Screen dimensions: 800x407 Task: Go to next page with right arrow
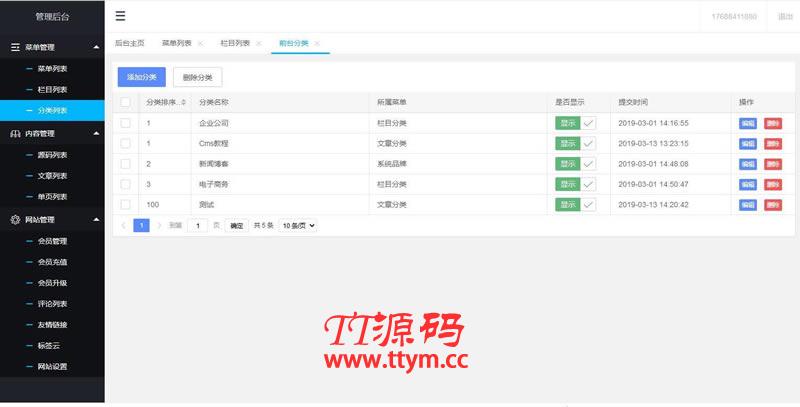(159, 225)
